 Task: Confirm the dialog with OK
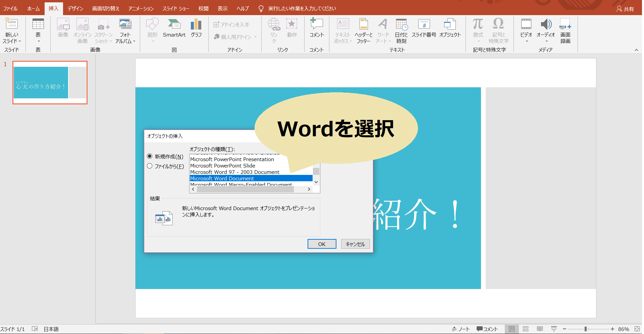(x=322, y=244)
